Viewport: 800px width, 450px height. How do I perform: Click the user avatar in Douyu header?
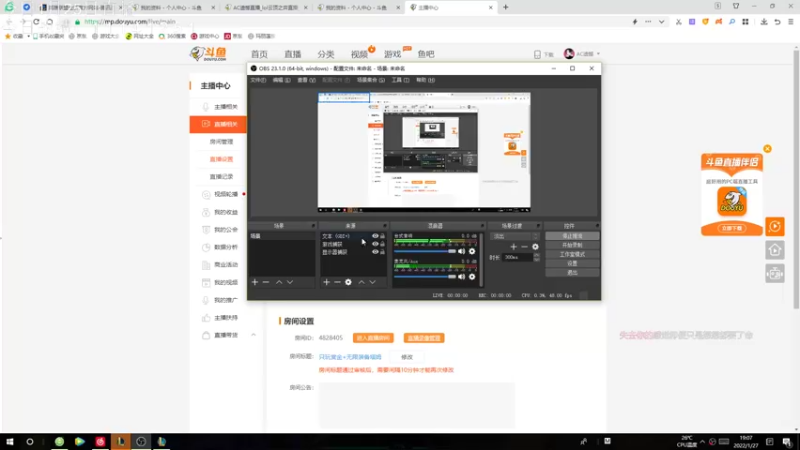[569, 54]
